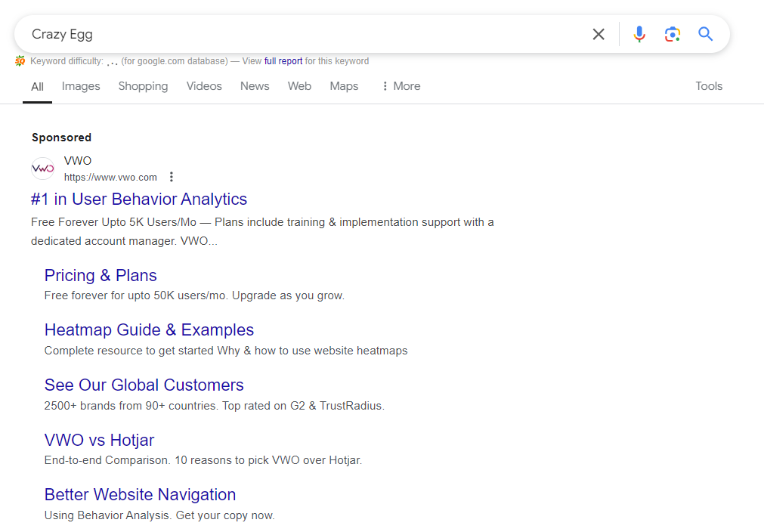The height and width of the screenshot is (532, 764).
Task: Switch to the Maps tab
Action: [x=344, y=86]
